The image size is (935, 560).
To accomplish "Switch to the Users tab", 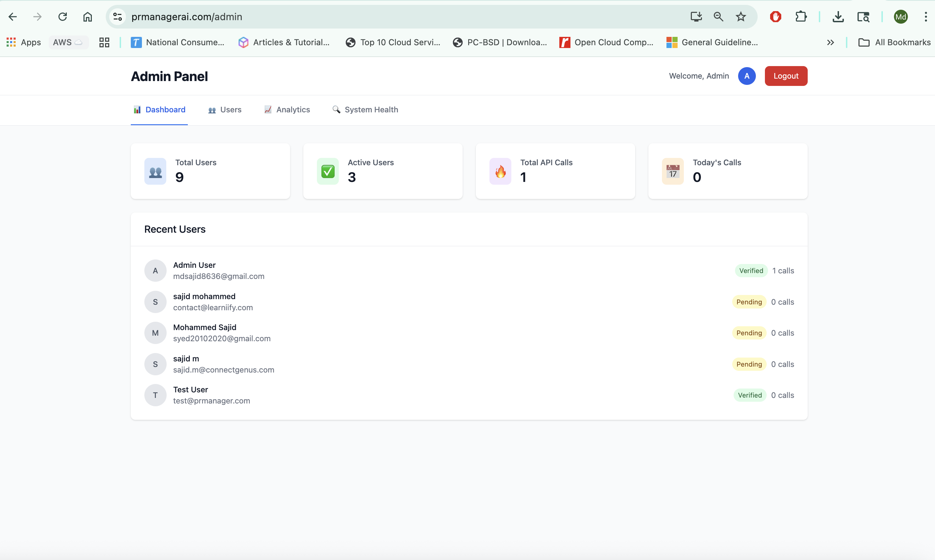I will 225,110.
